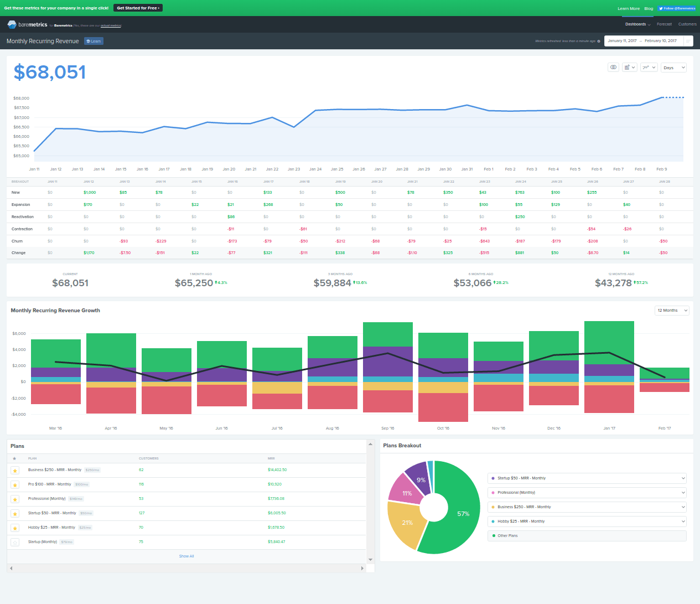Click the New row label in breakout table

tap(15, 193)
